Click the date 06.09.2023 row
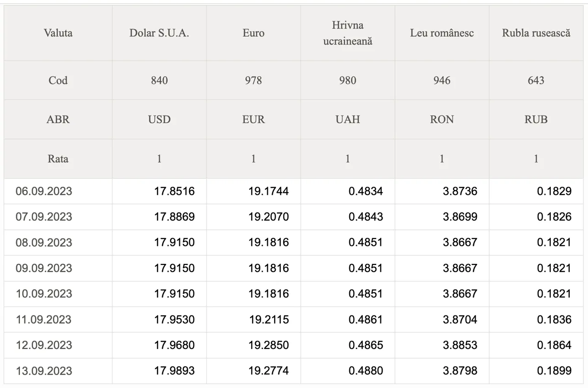This screenshot has height=388, width=588. click(294, 191)
